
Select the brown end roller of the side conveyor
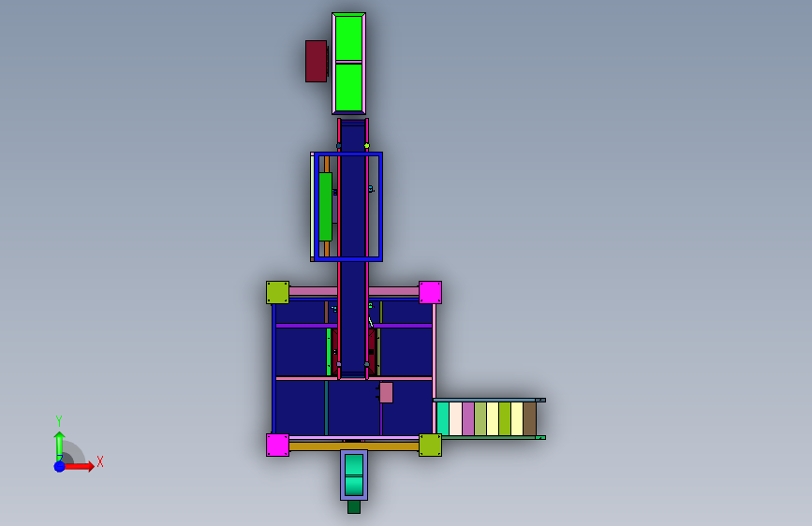tap(530, 418)
